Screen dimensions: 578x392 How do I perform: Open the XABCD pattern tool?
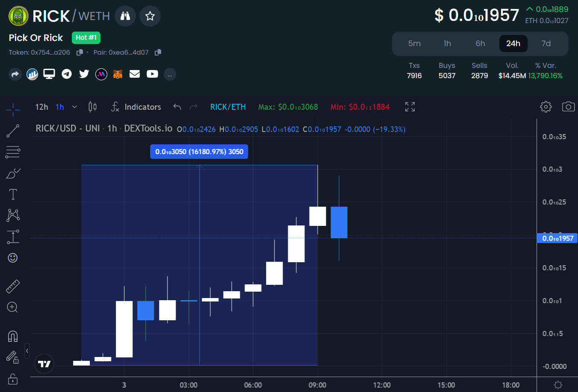pyautogui.click(x=13, y=215)
